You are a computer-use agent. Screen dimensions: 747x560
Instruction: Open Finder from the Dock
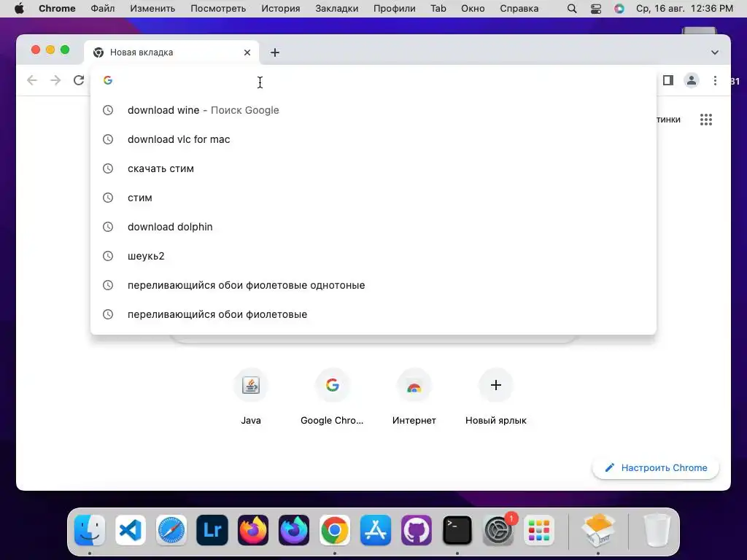(90, 530)
